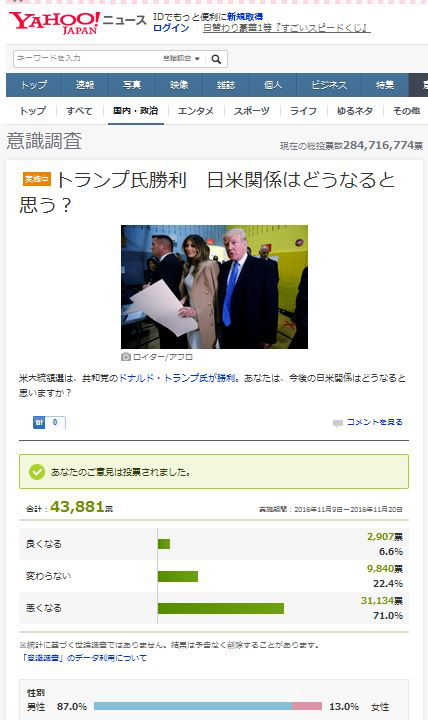Screen dimensions: 428x720
Task: Click the comment speech bubble icon
Action: 338,423
